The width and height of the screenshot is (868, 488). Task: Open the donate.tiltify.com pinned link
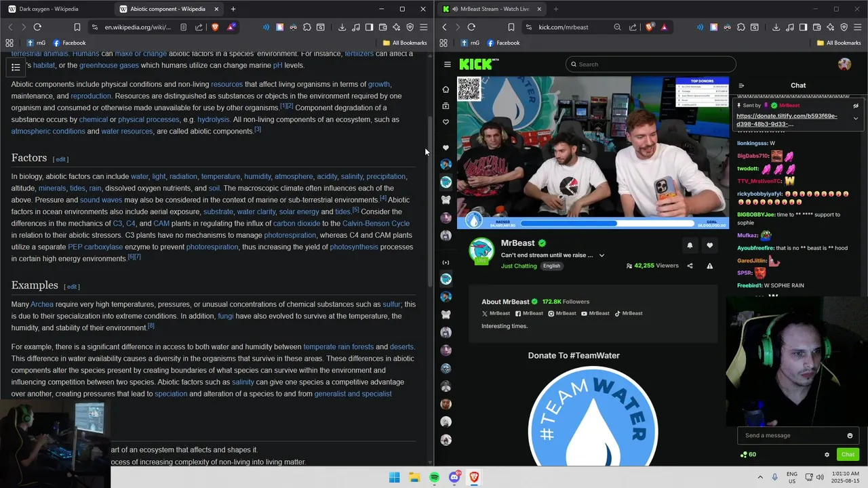(787, 120)
